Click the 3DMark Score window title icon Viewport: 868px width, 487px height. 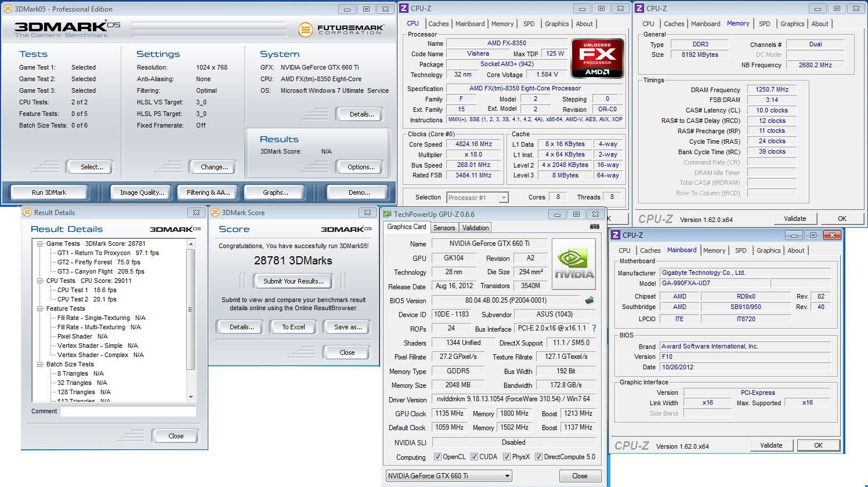coord(215,212)
